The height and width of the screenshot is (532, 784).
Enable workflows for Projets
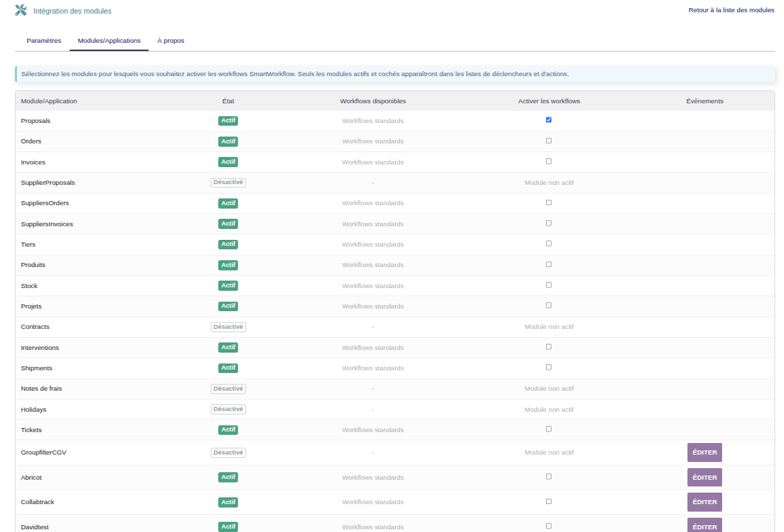pos(549,306)
